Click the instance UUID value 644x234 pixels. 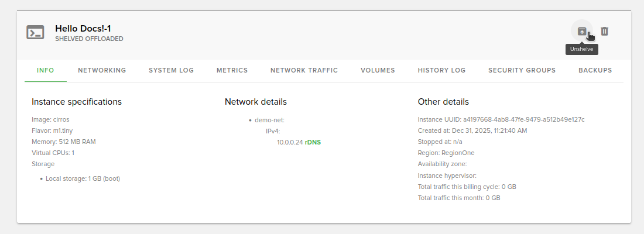523,119
